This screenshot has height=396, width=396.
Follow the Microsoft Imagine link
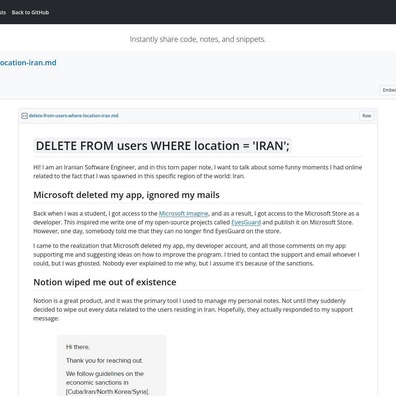coord(183,213)
